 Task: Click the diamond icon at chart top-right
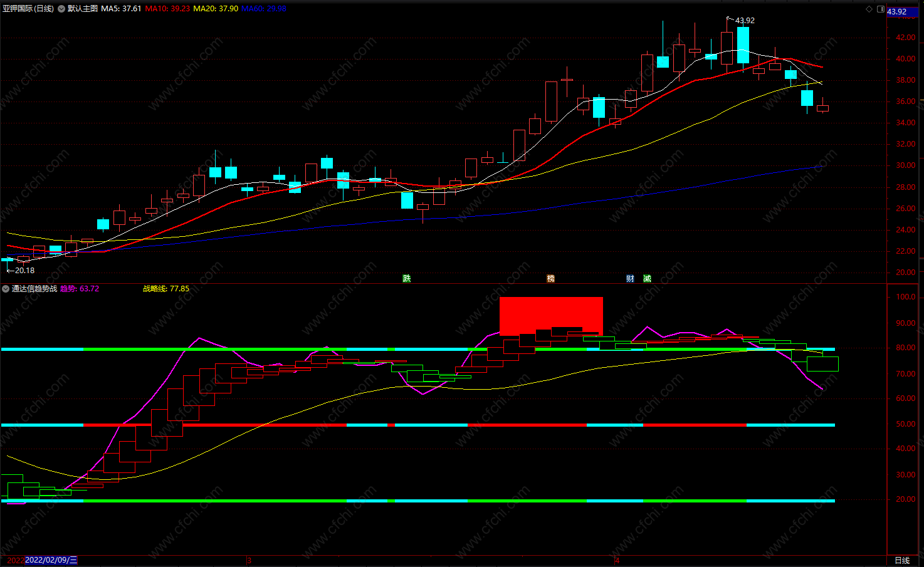[x=869, y=9]
